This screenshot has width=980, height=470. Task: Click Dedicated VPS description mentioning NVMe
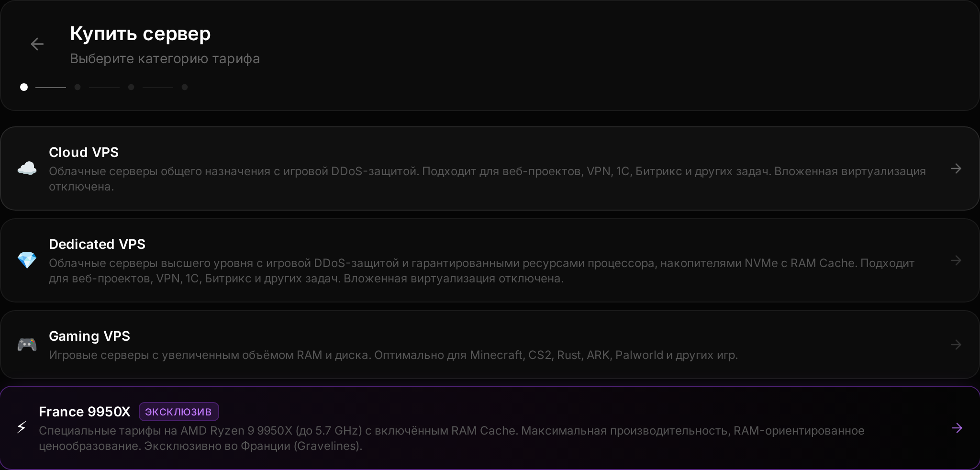[x=481, y=270]
